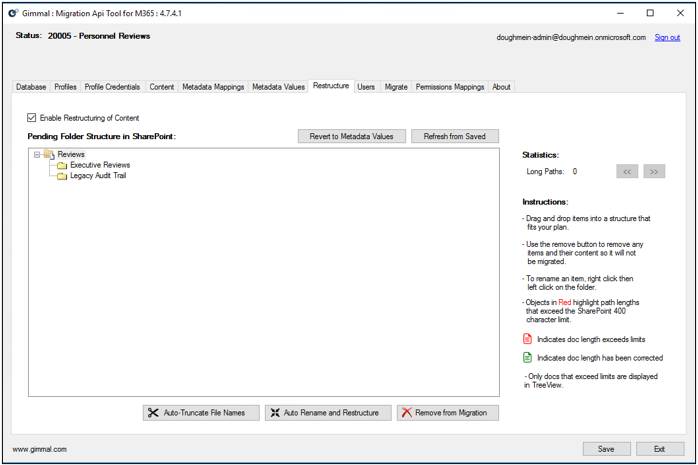
Task: Go to next long path with >> button
Action: point(654,172)
